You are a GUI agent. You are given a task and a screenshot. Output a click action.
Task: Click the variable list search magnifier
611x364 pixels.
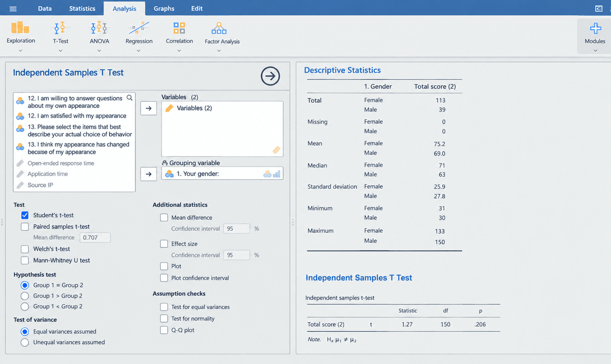(129, 98)
